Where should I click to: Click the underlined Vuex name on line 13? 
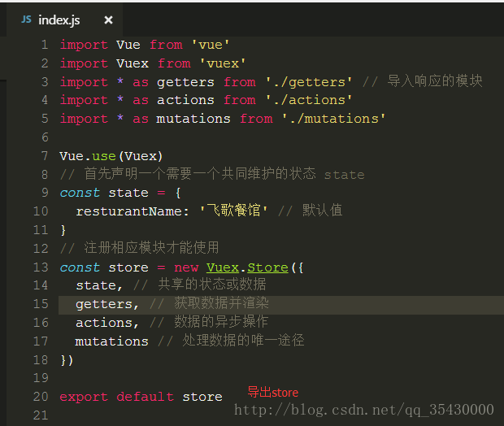(223, 267)
